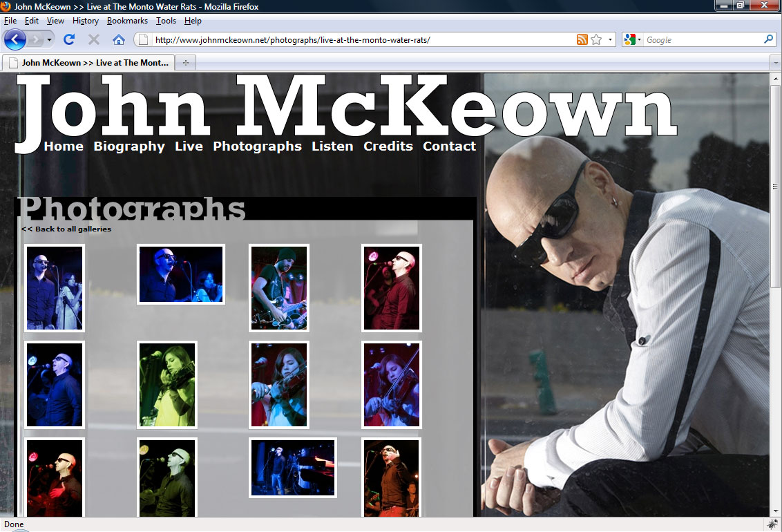Image resolution: width=782 pixels, height=532 pixels.
Task: Select the John McKeown Live at The Mont tab
Action: pos(89,63)
